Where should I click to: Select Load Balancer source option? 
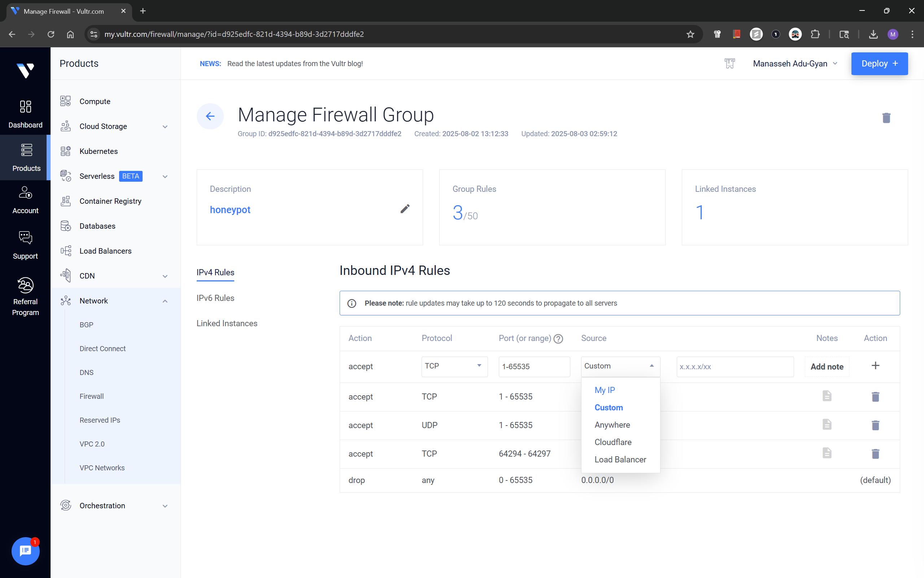(x=620, y=460)
